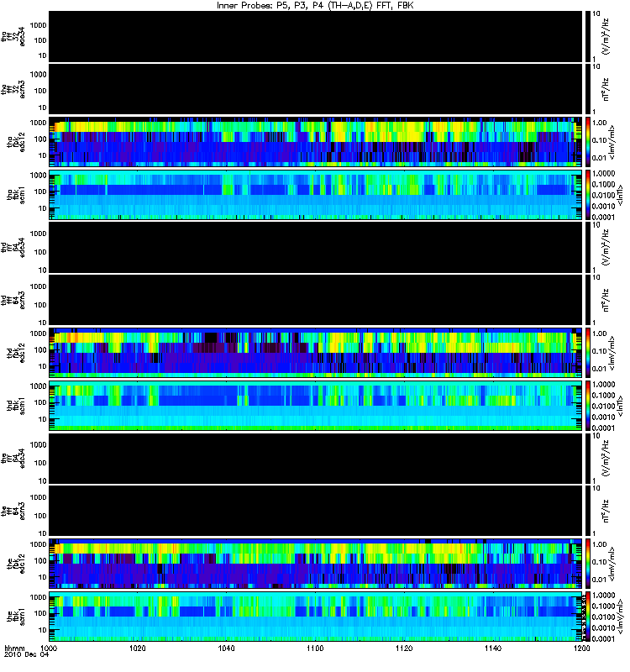Screen dimensions: 630x672
Task: Select the 'thd fbk edc12' panel label
Action: [x=16, y=353]
